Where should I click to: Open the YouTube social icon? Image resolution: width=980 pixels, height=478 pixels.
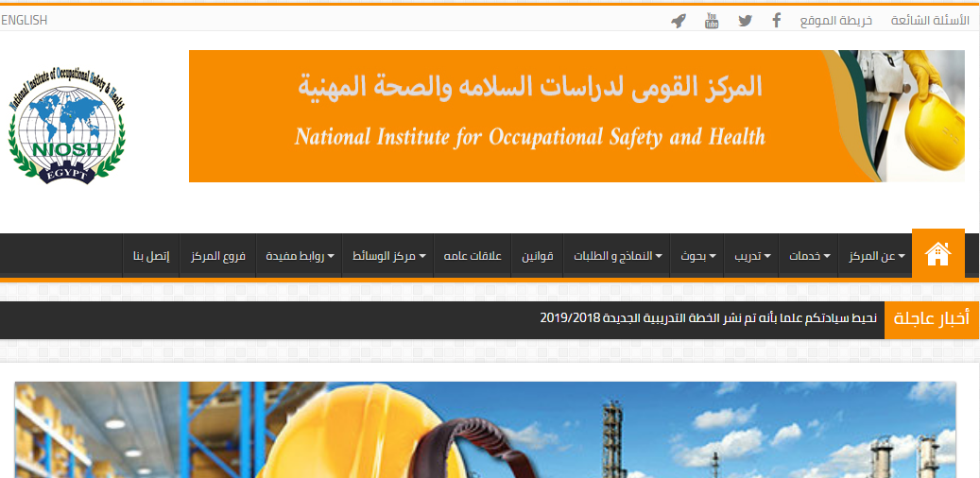coord(712,21)
